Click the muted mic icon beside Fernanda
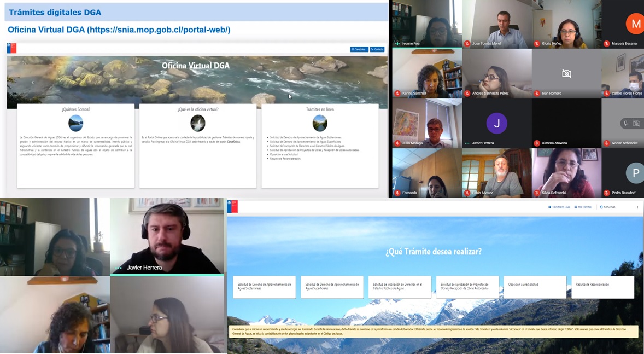 pyautogui.click(x=397, y=193)
